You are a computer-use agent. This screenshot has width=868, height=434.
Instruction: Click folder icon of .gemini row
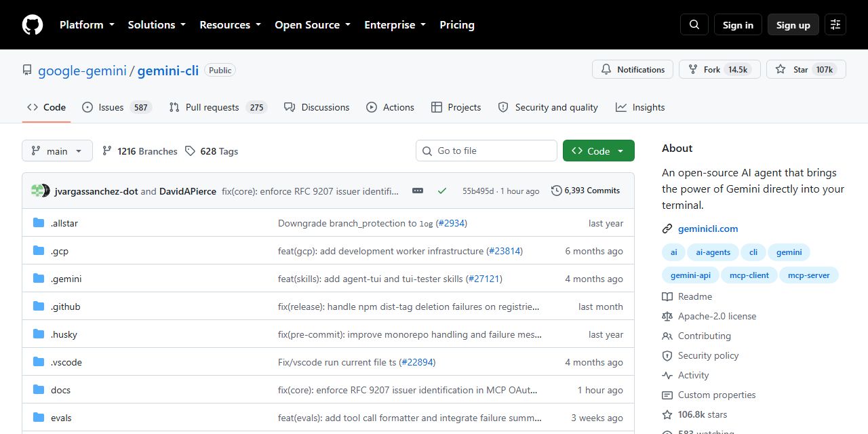pos(39,279)
